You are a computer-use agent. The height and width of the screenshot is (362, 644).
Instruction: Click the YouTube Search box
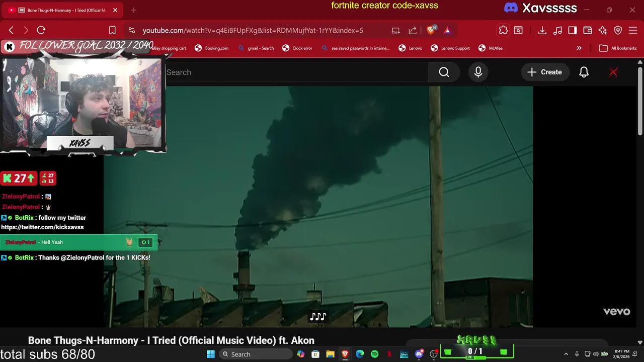297,72
